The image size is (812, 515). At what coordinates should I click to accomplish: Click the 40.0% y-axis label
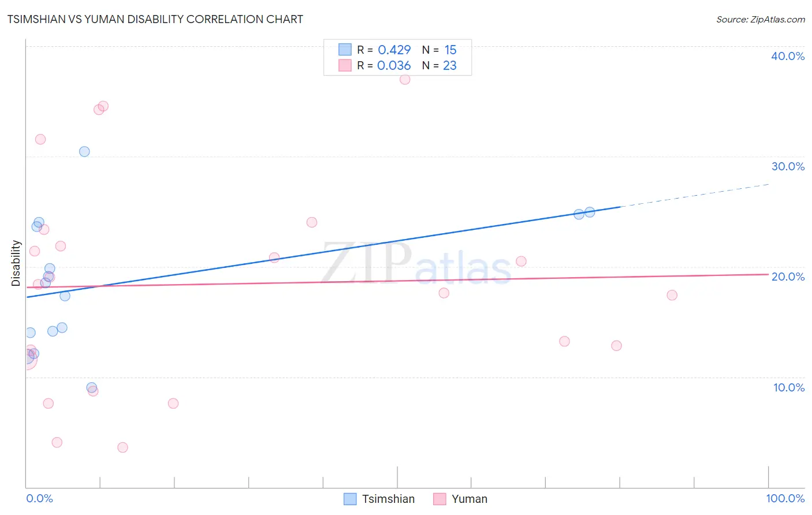(x=788, y=56)
